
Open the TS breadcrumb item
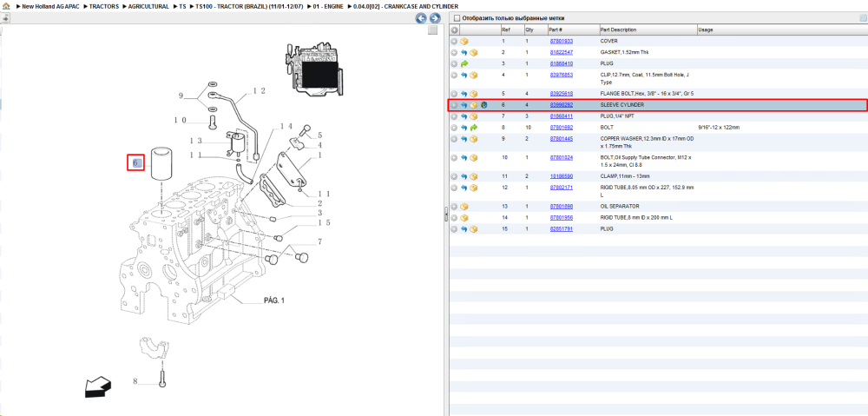(x=182, y=6)
